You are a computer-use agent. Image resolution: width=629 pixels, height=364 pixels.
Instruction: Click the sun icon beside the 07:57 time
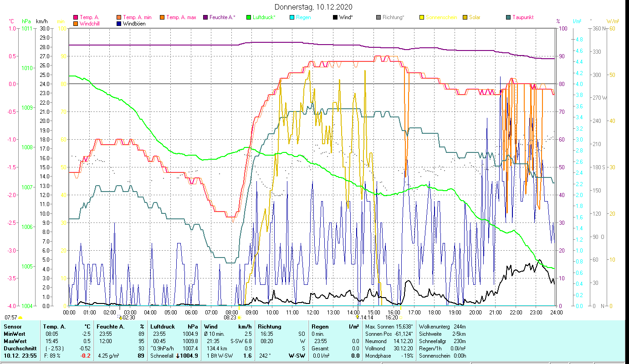[x=20, y=318]
